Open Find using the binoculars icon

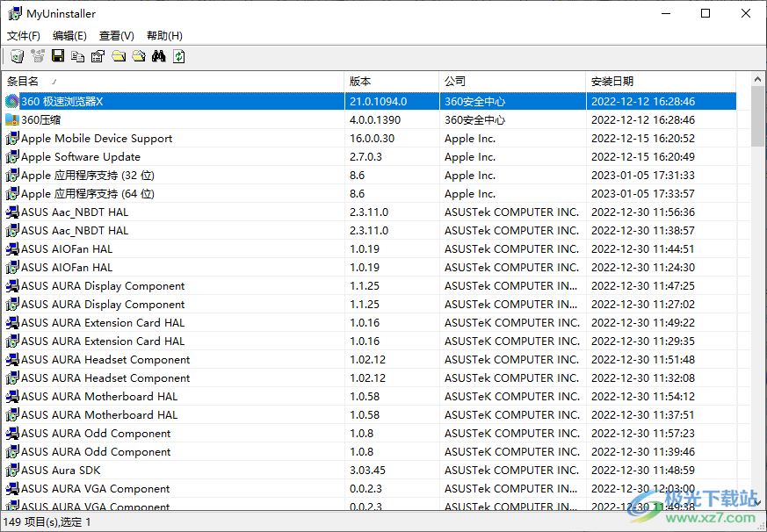[158, 56]
